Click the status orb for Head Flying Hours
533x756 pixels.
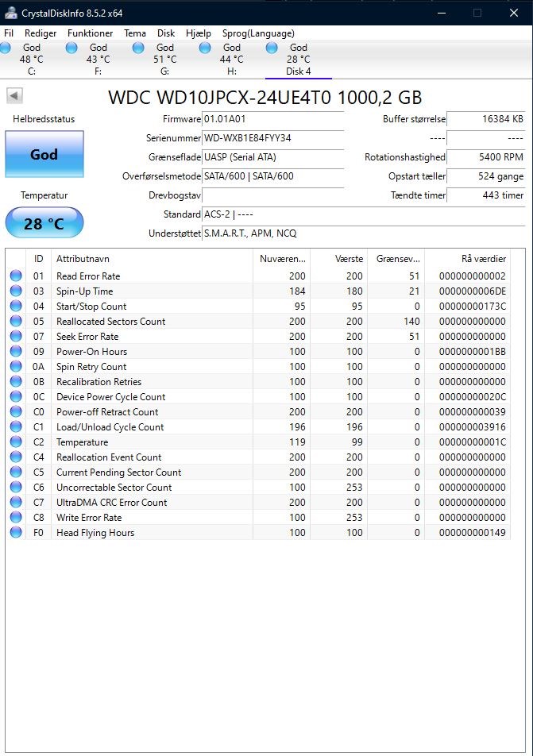point(16,532)
